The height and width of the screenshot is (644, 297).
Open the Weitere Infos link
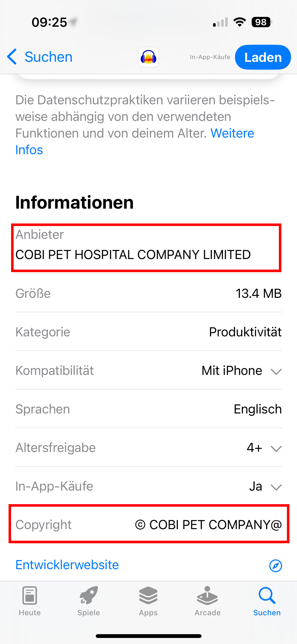[135, 141]
